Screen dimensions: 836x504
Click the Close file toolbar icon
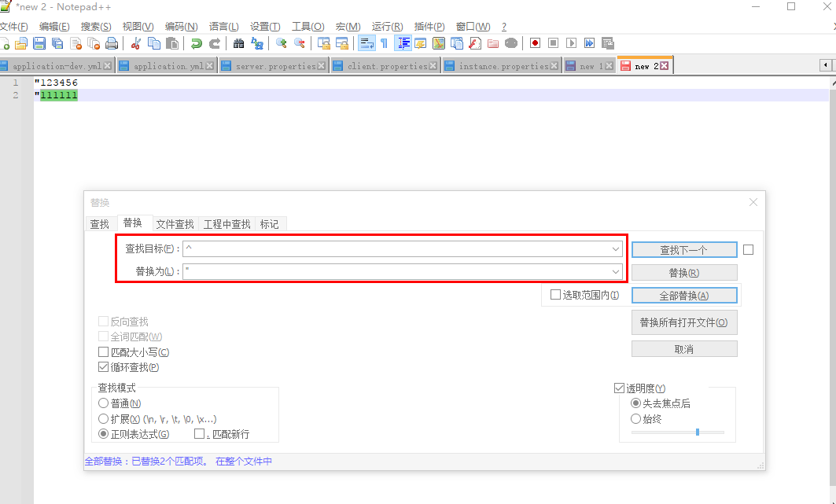75,43
